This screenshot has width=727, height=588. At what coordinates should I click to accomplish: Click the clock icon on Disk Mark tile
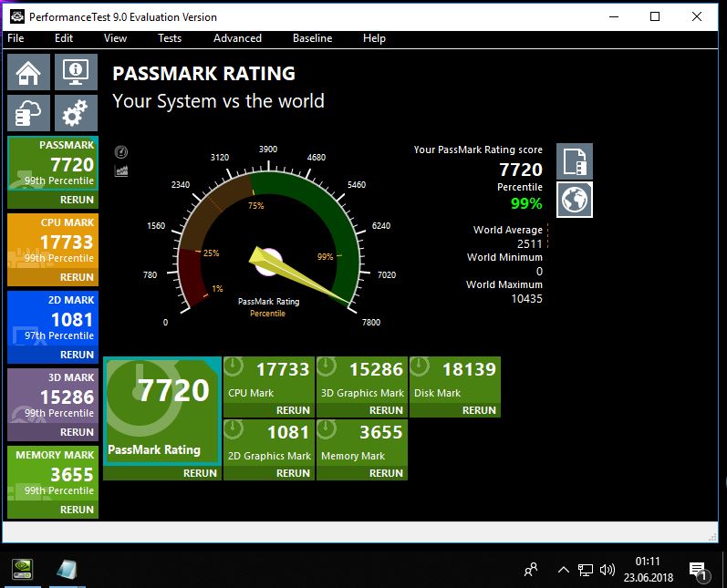tap(420, 366)
